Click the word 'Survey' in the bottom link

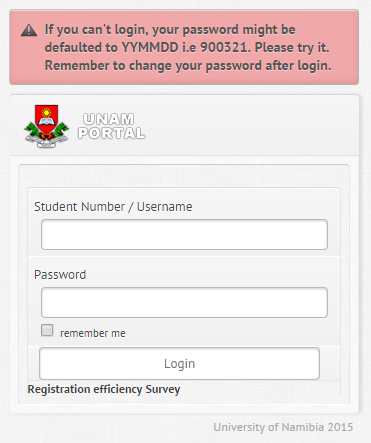click(163, 389)
